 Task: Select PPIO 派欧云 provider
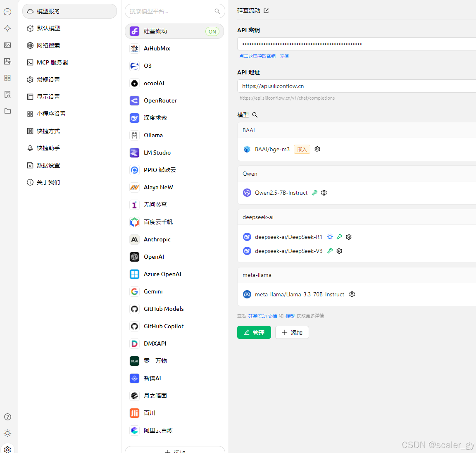point(174,170)
